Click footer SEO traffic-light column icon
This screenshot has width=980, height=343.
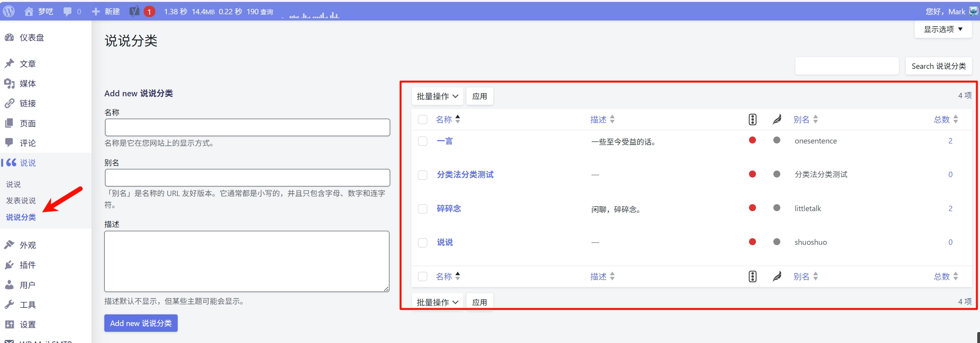pos(752,276)
